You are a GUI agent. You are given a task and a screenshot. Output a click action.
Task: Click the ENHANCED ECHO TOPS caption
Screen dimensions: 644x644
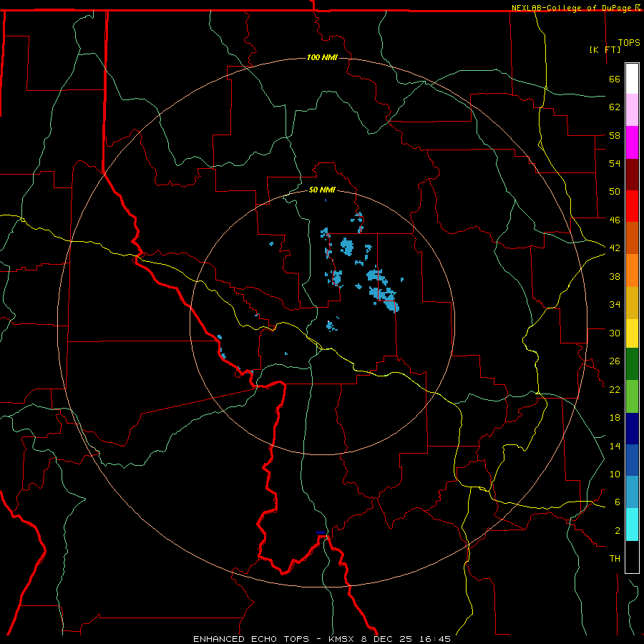click(251, 639)
